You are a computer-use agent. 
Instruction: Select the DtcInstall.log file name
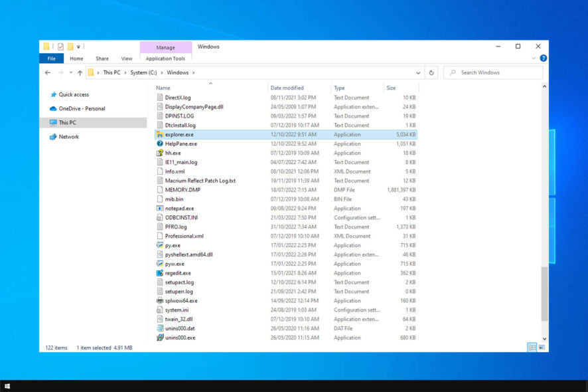[x=180, y=126]
